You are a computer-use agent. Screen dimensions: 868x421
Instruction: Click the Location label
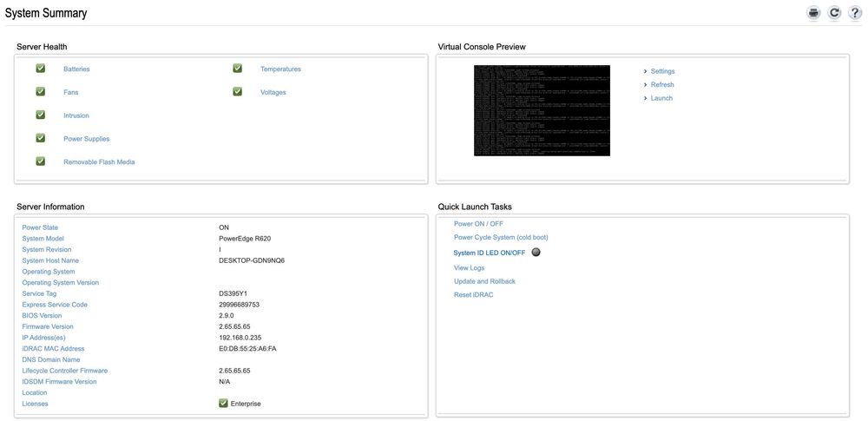point(35,392)
